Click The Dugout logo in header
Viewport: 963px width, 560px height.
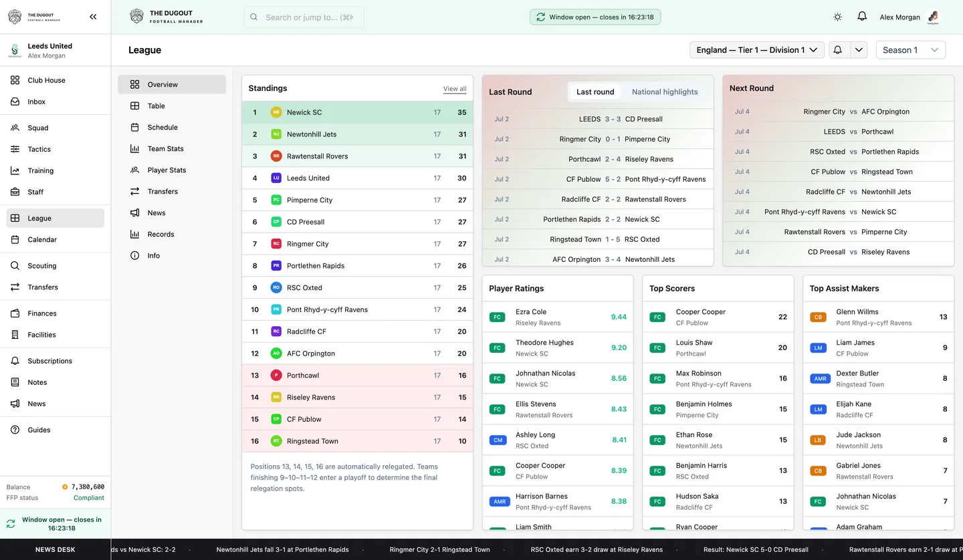167,17
